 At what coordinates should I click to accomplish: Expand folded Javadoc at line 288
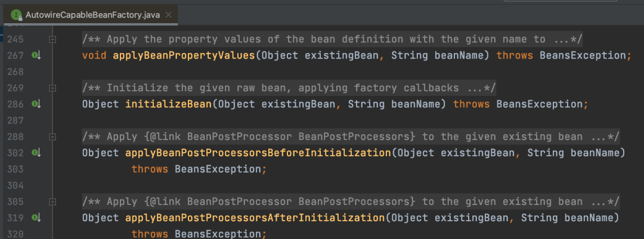point(52,136)
